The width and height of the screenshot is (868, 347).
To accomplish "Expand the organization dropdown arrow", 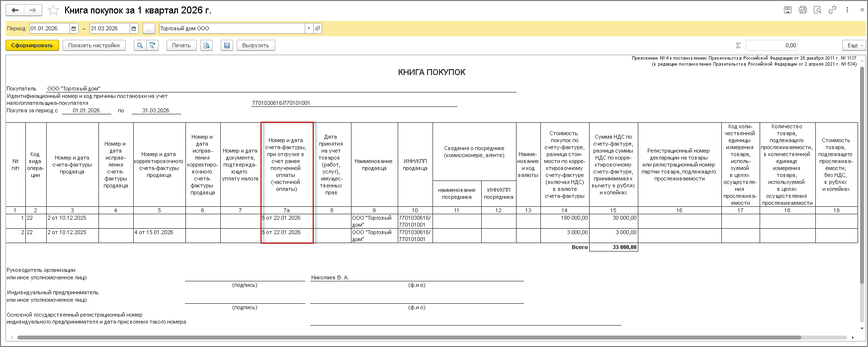I will click(x=309, y=28).
